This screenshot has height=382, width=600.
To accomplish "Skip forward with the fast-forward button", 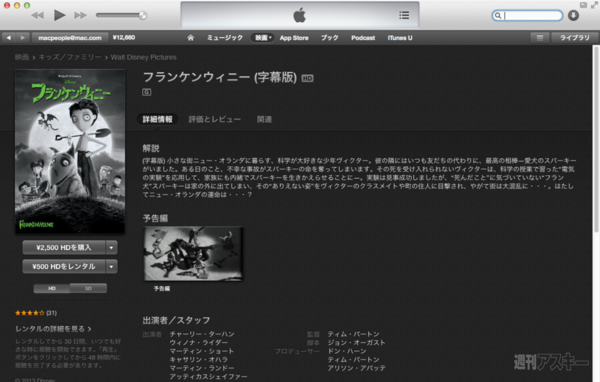I will pos(80,15).
